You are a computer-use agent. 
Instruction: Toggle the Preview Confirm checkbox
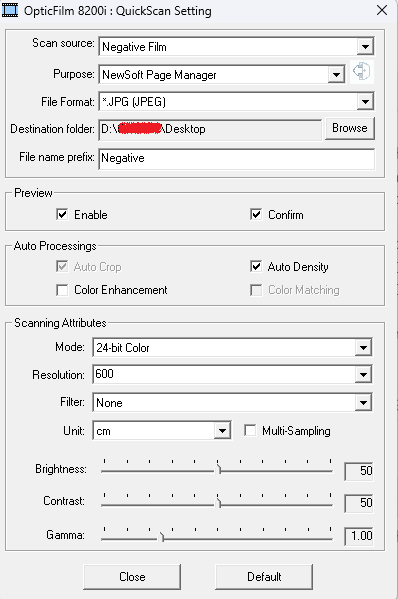click(256, 214)
